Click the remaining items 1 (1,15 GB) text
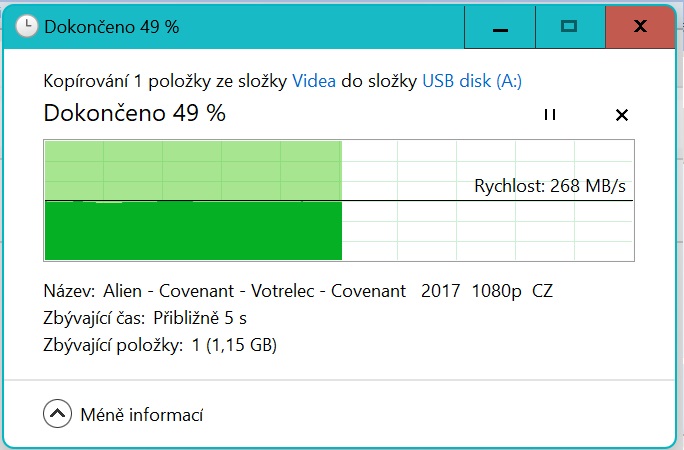684x450 pixels. click(233, 346)
